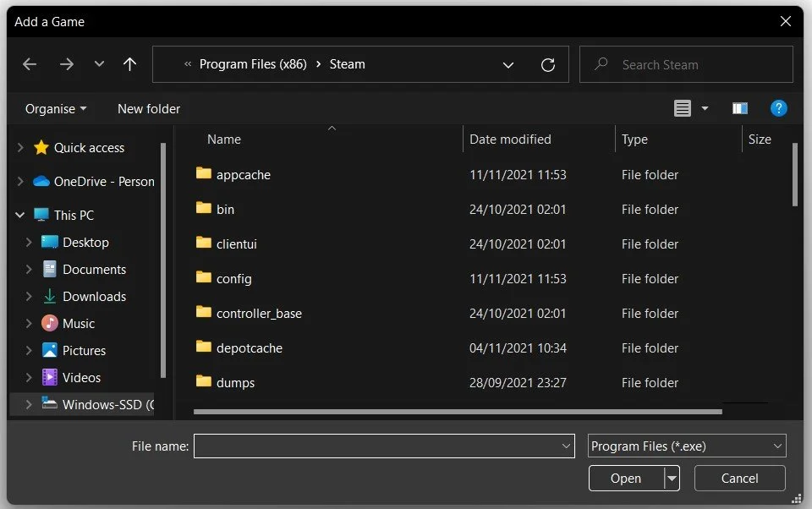Expand the Downloads tree node
This screenshot has height=509, width=812.
pyautogui.click(x=29, y=296)
